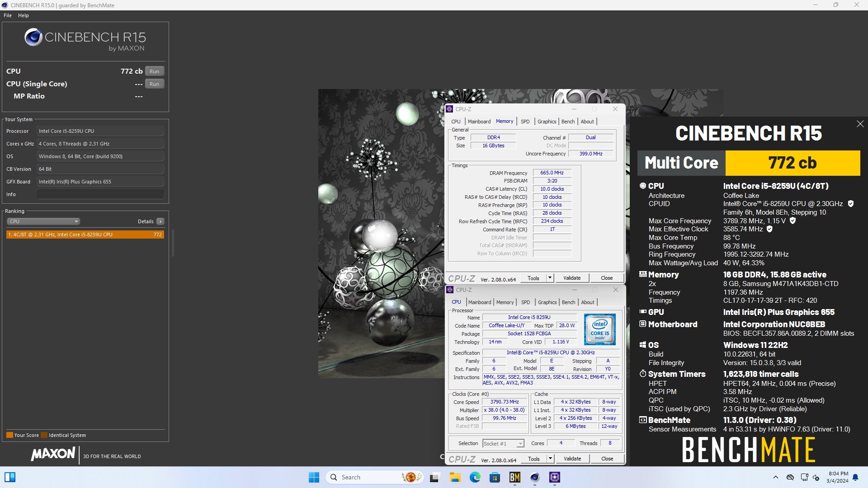The height and width of the screenshot is (488, 868).
Task: Open About tab in lower CPU-Z window
Action: click(x=588, y=302)
